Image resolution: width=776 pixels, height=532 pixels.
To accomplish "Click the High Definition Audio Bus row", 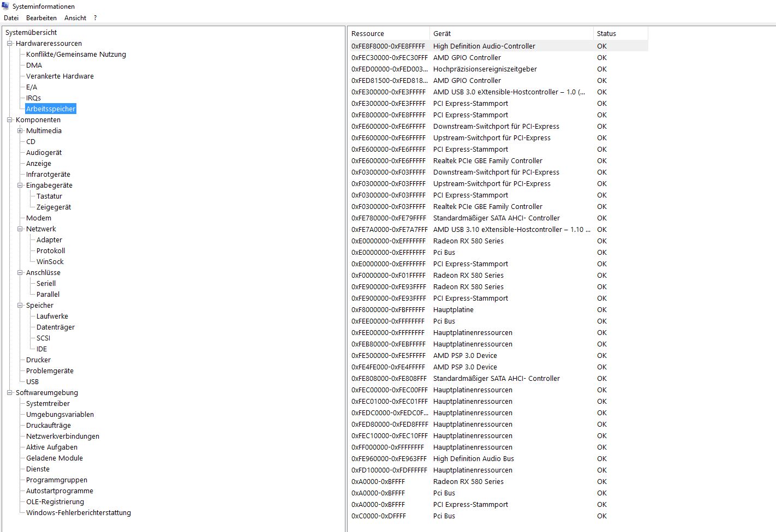I will (499, 458).
